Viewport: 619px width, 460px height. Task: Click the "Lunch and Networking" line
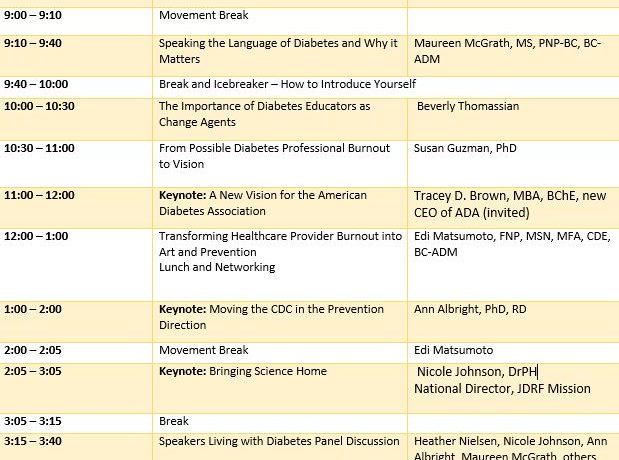coord(217,268)
